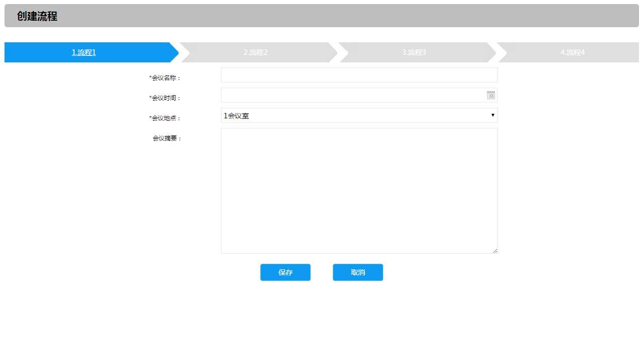644x364 pixels.
Task: Click the *会议地点： label
Action: (165, 118)
